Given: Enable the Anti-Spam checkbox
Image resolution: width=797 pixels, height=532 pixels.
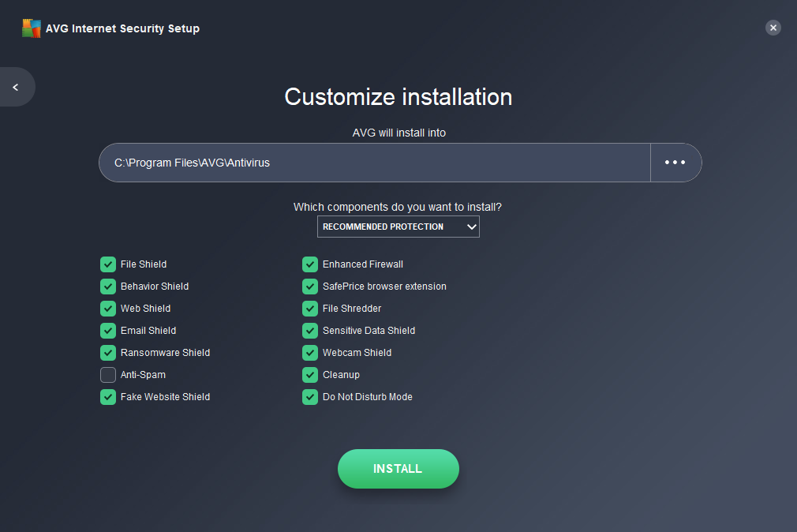Looking at the screenshot, I should coord(108,375).
